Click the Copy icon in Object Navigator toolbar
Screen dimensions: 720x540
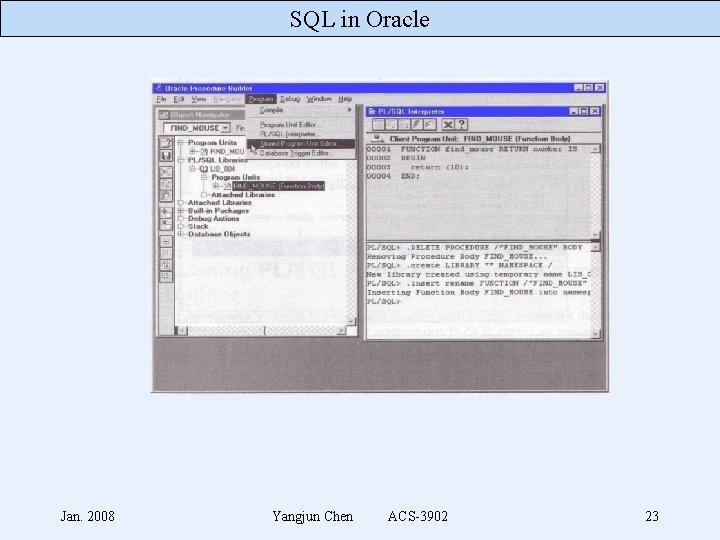coord(165,184)
